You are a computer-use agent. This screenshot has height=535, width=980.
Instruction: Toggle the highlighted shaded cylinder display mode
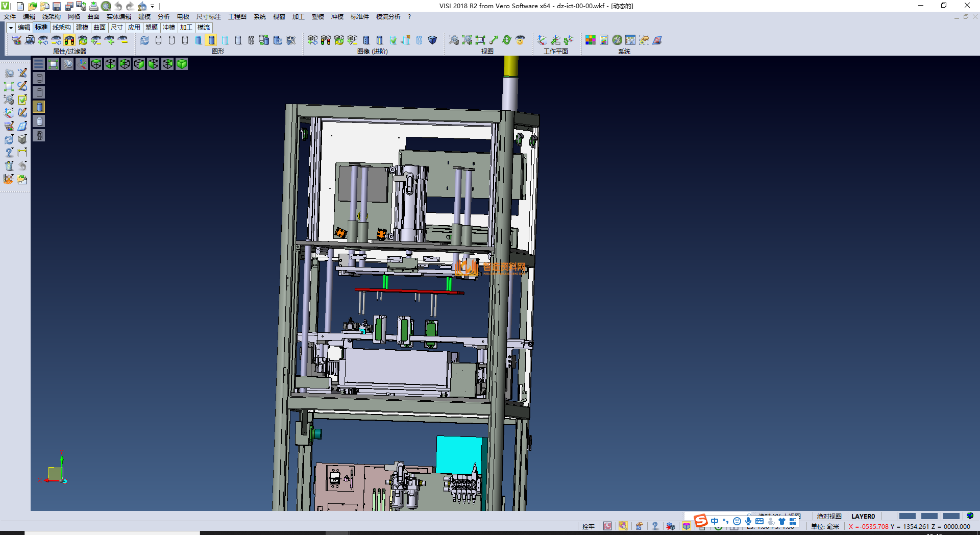(x=211, y=40)
